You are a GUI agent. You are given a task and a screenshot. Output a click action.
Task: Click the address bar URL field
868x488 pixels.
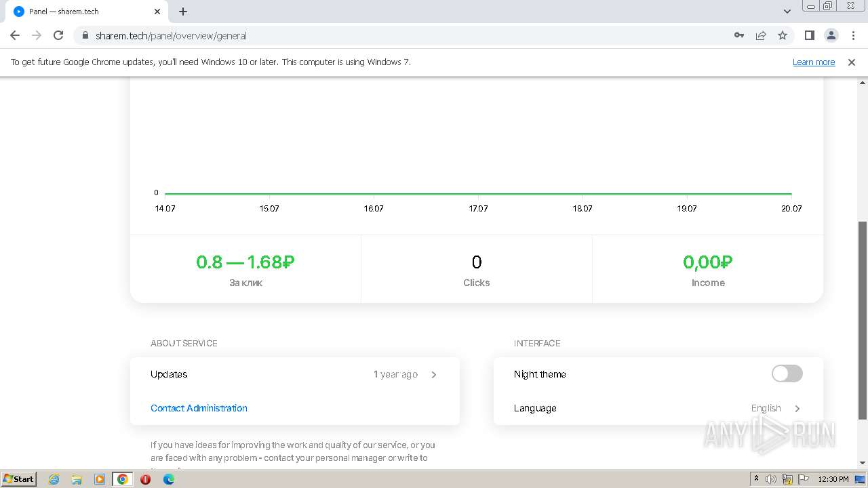pyautogui.click(x=407, y=35)
